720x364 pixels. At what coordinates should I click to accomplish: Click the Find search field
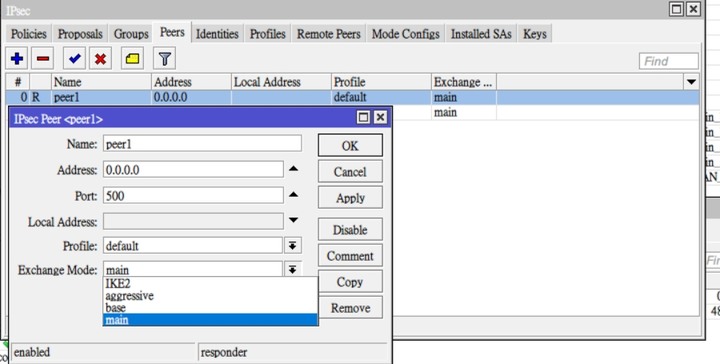(669, 61)
